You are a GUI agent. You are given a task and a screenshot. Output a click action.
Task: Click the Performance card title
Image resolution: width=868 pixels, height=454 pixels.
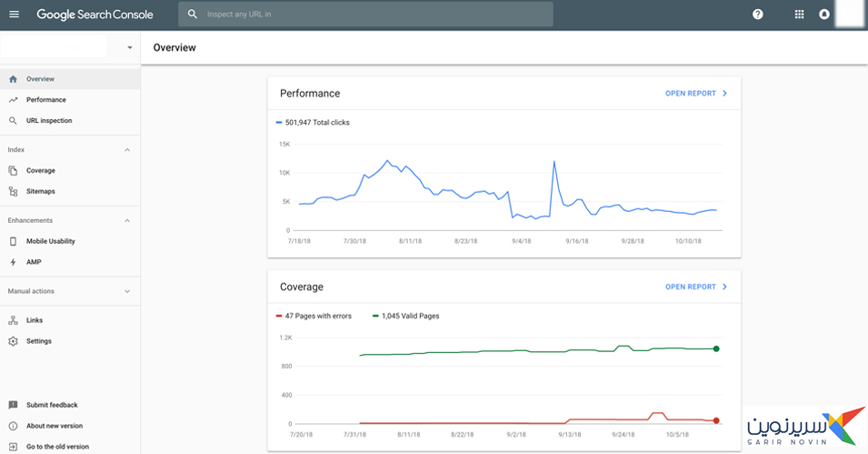click(x=310, y=94)
